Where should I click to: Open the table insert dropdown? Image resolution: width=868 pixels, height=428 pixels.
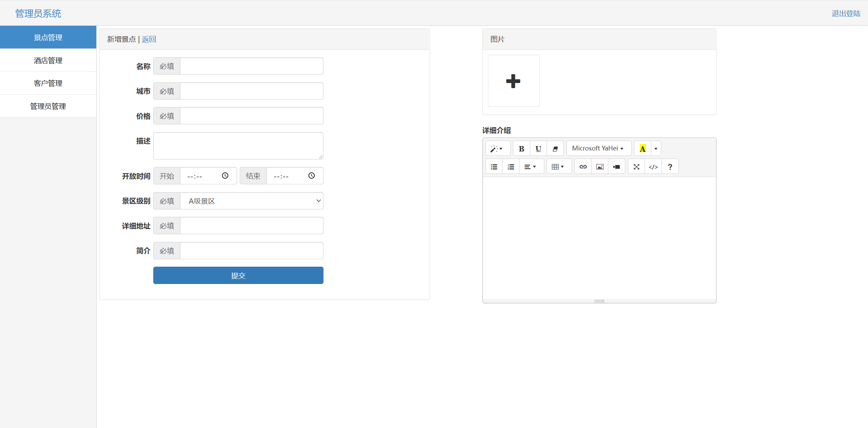(x=558, y=167)
